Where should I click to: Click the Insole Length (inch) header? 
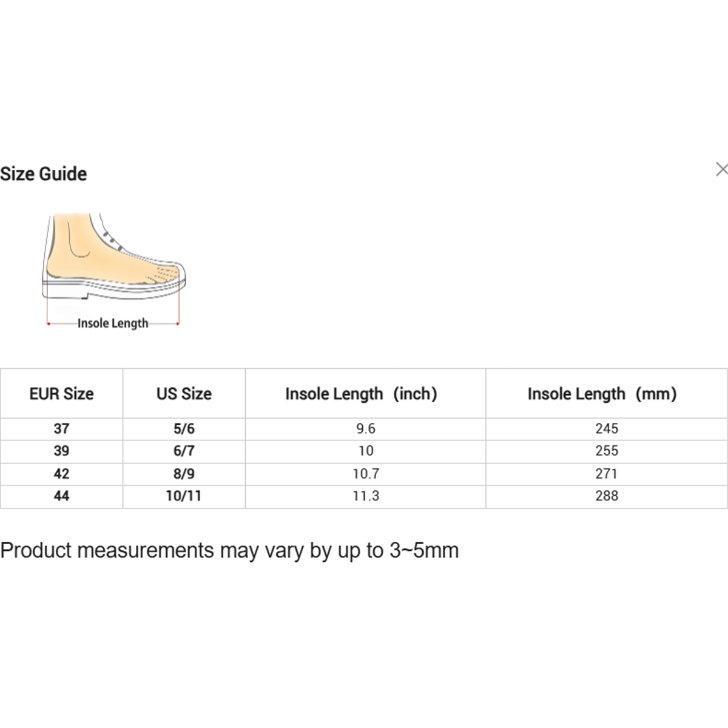tap(362, 394)
